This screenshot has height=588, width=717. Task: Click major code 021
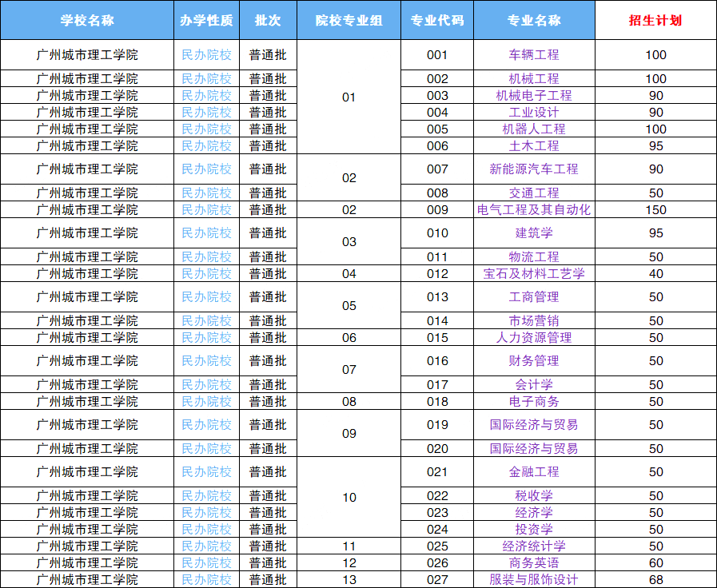click(437, 472)
